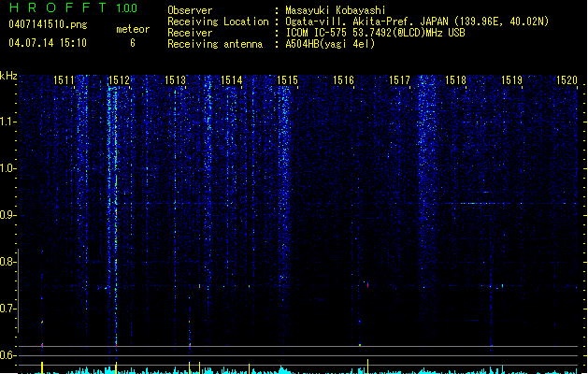Screen dimensions: 588x374
Task: Click the 1517 time axis label
Action: 399,80
